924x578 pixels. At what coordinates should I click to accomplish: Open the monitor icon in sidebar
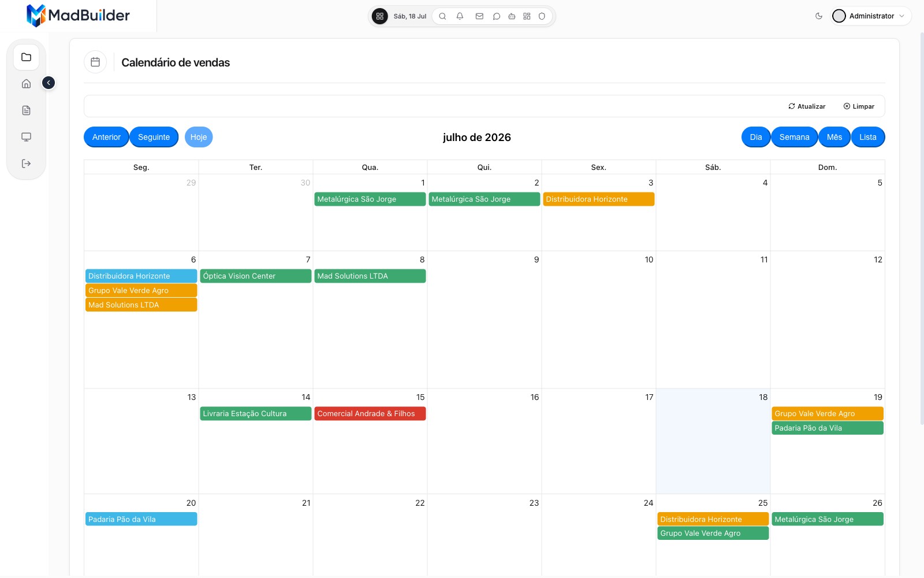[26, 137]
